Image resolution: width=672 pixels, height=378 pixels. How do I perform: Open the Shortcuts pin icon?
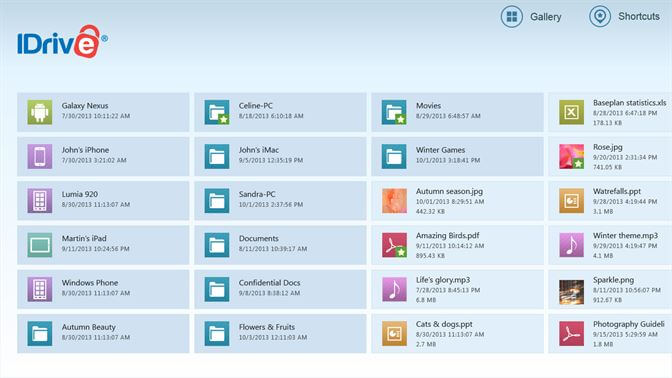600,17
